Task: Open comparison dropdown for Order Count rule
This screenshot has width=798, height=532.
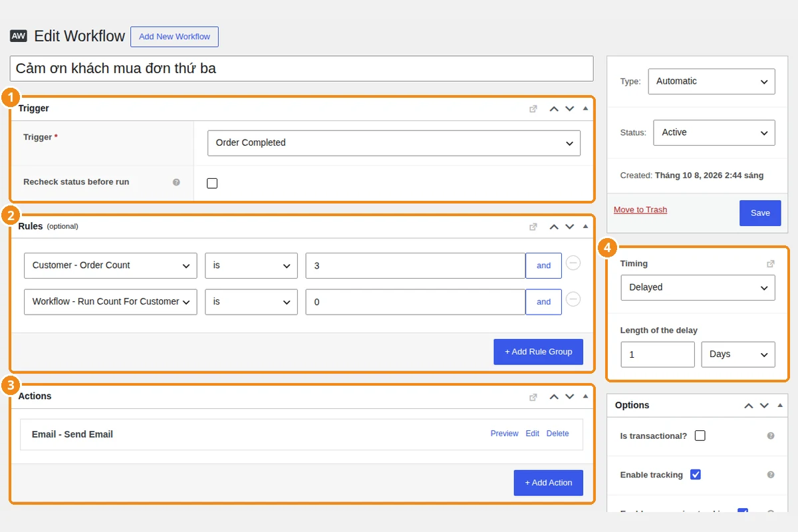Action: click(251, 265)
